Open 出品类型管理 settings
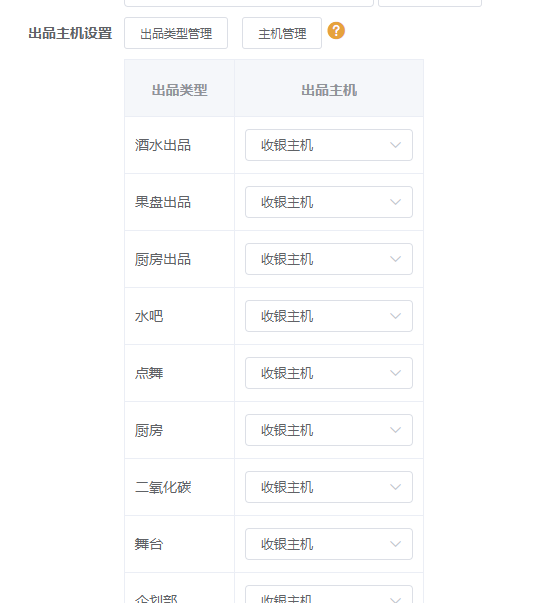The width and height of the screenshot is (535, 603). pyautogui.click(x=176, y=33)
